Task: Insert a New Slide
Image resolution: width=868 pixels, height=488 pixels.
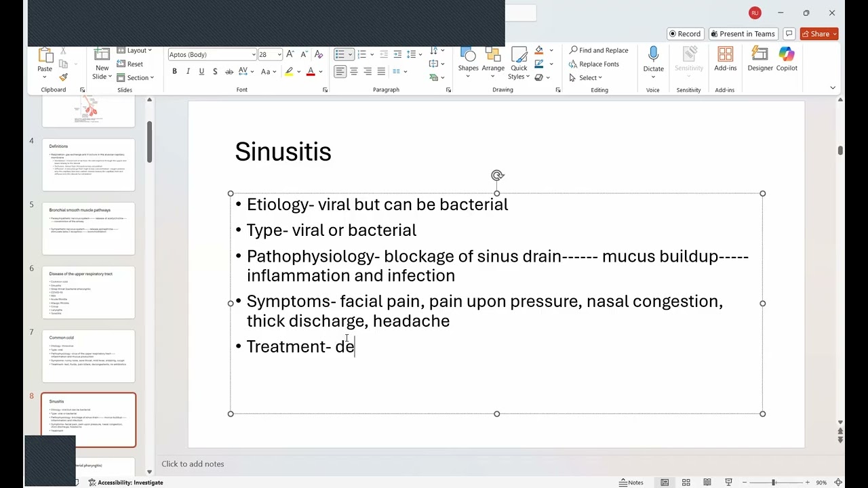Action: [x=102, y=64]
